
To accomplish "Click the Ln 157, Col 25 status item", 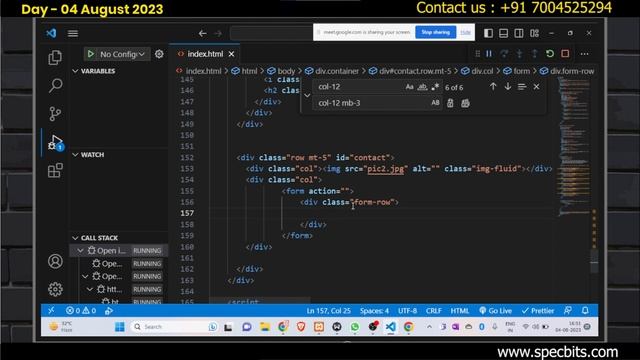I will [329, 311].
